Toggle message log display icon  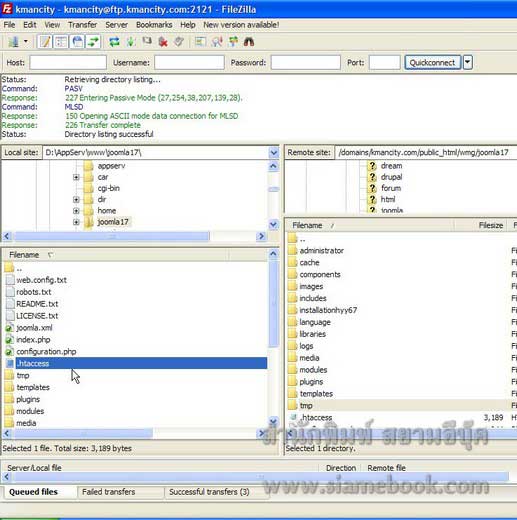(x=45, y=42)
